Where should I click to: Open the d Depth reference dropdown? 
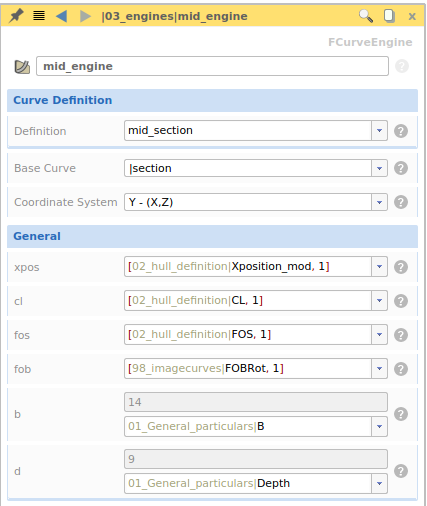(379, 483)
